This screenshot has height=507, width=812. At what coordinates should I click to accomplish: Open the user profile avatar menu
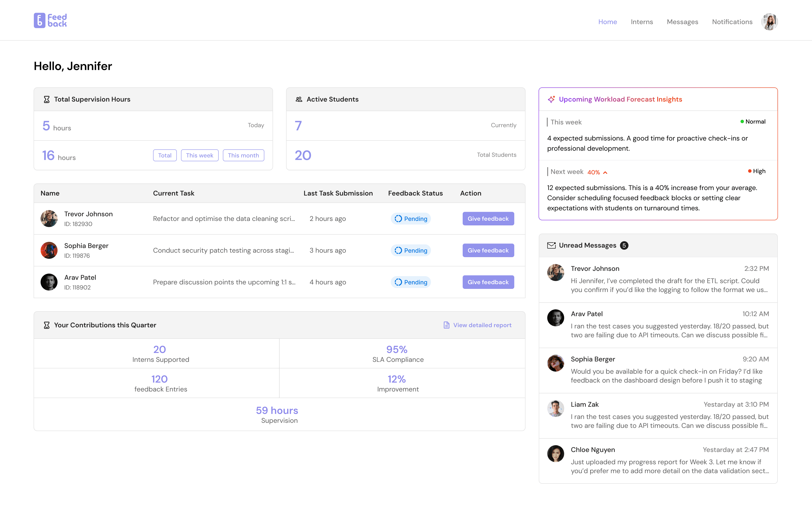769,22
